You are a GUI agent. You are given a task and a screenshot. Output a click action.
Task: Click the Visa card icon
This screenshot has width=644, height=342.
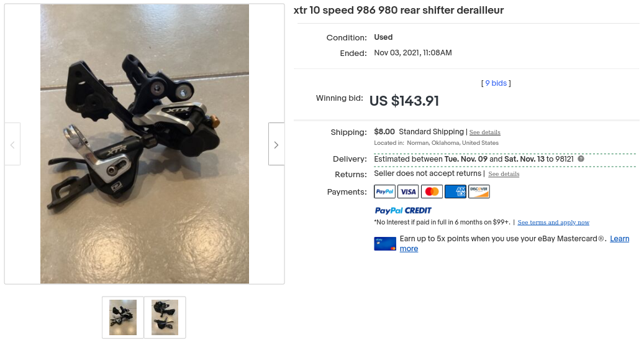408,192
